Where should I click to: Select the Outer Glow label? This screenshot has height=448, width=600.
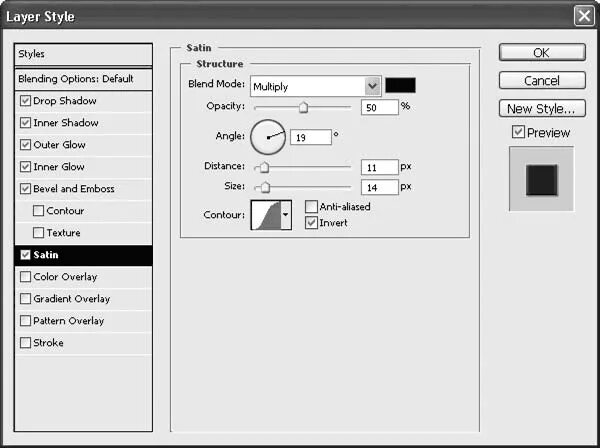(x=59, y=145)
